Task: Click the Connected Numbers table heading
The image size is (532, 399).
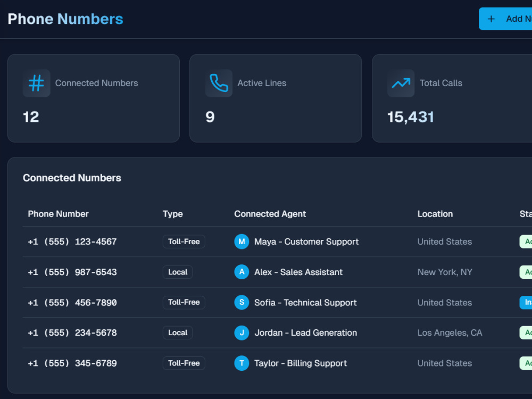Action: (72, 178)
